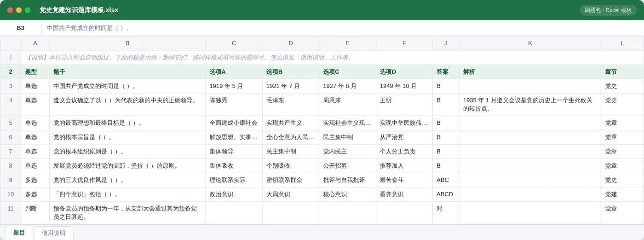Image resolution: width=644 pixels, height=240 pixels.
Task: Select column E header
Action: 347,43
